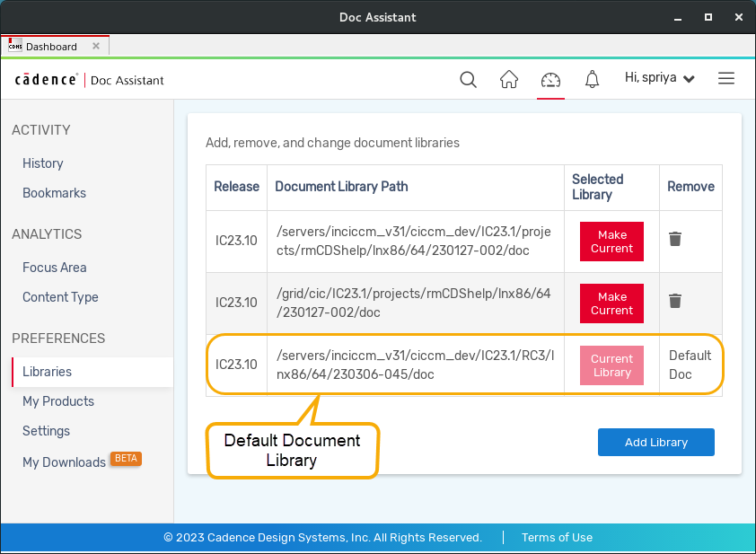This screenshot has height=554, width=756.
Task: Open Bookmarks in the sidebar
Action: coord(55,193)
